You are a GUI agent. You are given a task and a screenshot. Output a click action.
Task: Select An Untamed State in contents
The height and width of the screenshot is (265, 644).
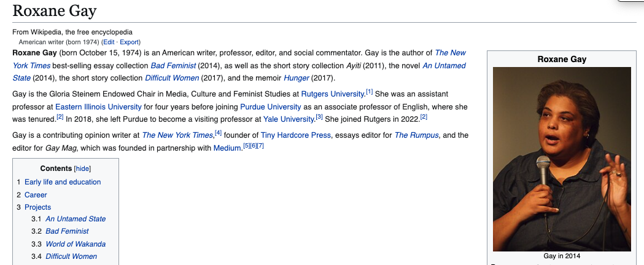pos(76,219)
